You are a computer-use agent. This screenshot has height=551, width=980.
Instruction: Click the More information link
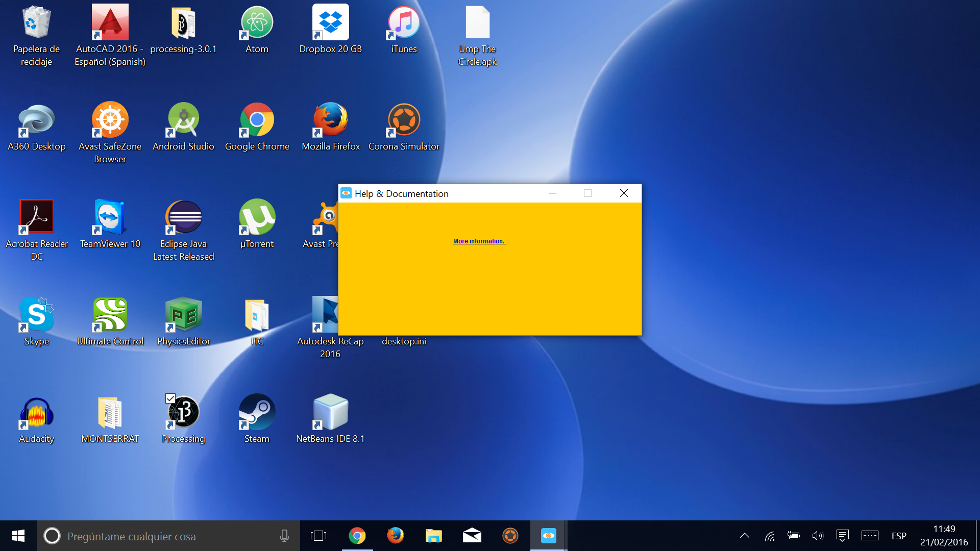479,241
